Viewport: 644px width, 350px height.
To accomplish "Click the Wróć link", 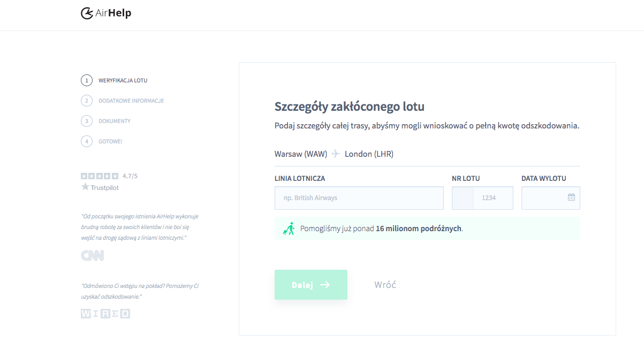I will coord(385,285).
